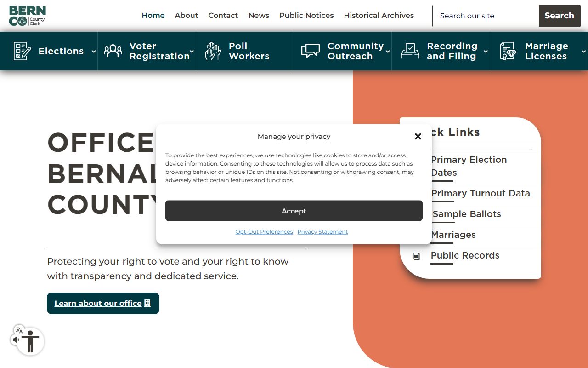Image resolution: width=588 pixels, height=368 pixels.
Task: Open the Elections main menu
Action: 49,51
